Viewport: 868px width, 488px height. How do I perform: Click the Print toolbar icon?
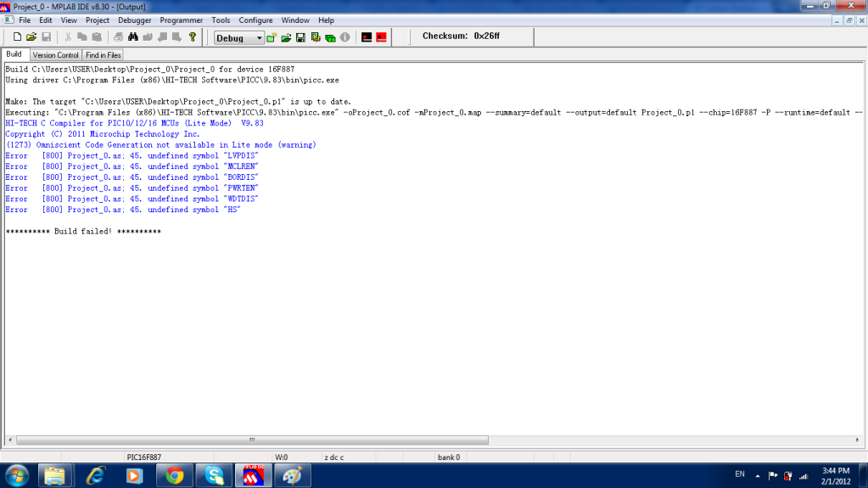[118, 37]
